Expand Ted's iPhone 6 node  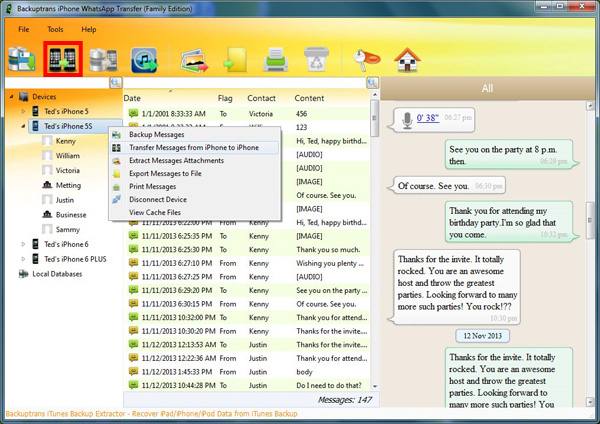coord(23,244)
